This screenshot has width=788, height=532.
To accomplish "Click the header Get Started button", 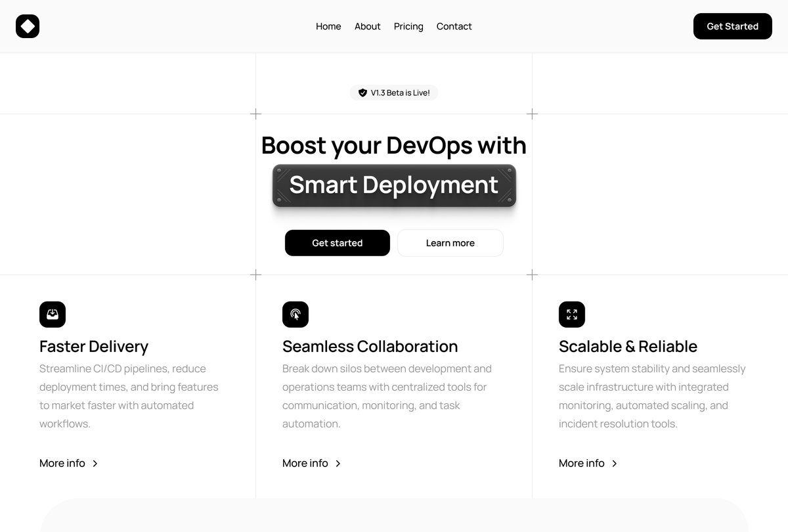I will coord(732,26).
